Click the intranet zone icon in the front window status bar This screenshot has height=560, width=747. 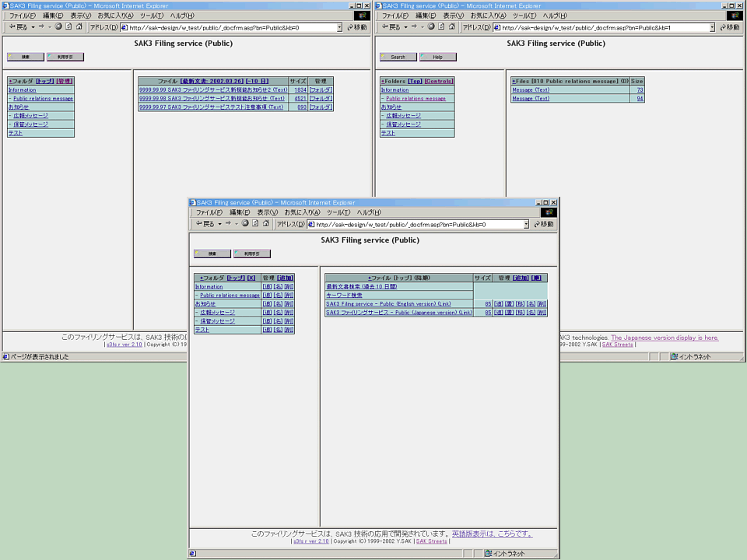(488, 553)
